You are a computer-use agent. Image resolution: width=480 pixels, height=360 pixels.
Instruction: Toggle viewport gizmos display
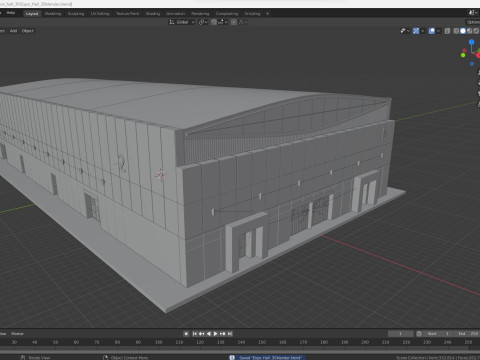tap(416, 31)
